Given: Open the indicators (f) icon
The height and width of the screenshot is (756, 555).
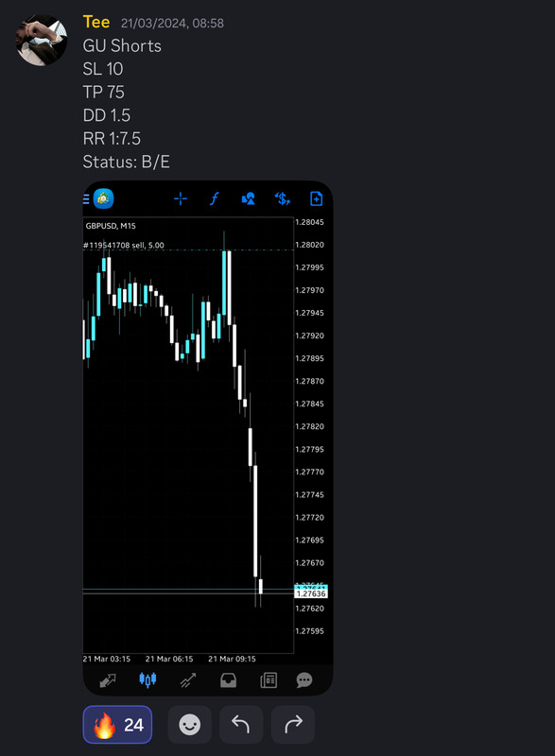Looking at the screenshot, I should pyautogui.click(x=214, y=198).
